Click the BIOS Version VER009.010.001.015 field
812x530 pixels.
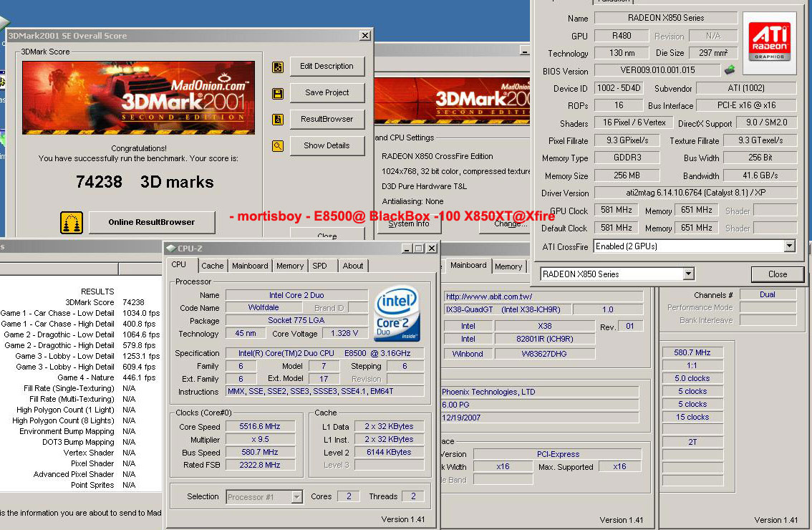[657, 70]
